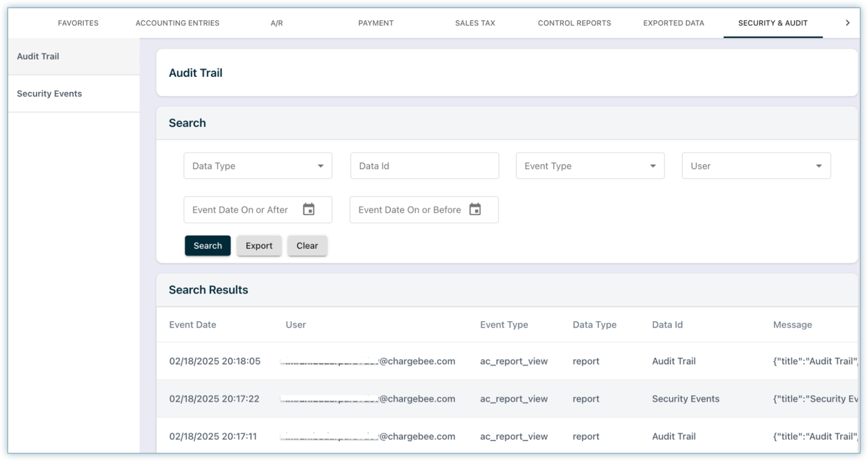868x461 pixels.
Task: Open the Exported Data tab
Action: pyautogui.click(x=673, y=23)
